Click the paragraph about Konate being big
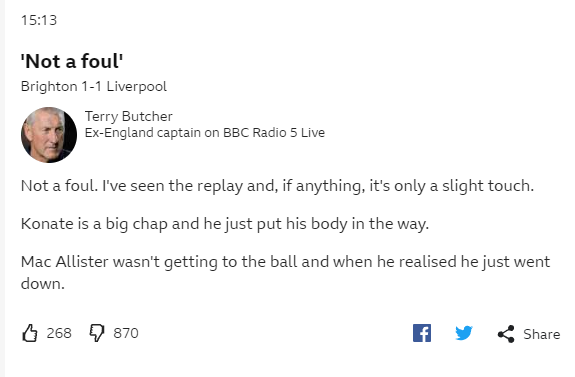Screen dimensions: 575x377 tap(225, 224)
